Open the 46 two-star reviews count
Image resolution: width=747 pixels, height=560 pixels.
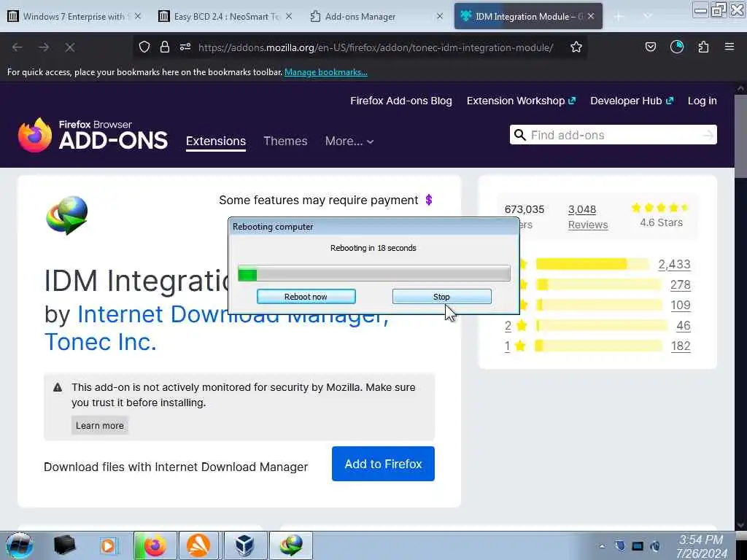[683, 326]
